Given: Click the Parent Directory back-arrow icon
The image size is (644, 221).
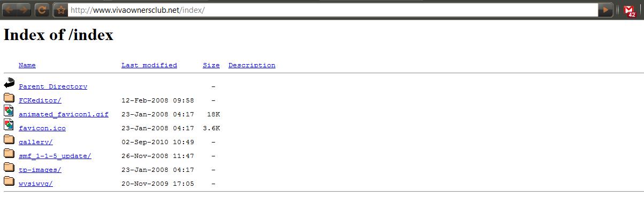Looking at the screenshot, I should click(9, 83).
